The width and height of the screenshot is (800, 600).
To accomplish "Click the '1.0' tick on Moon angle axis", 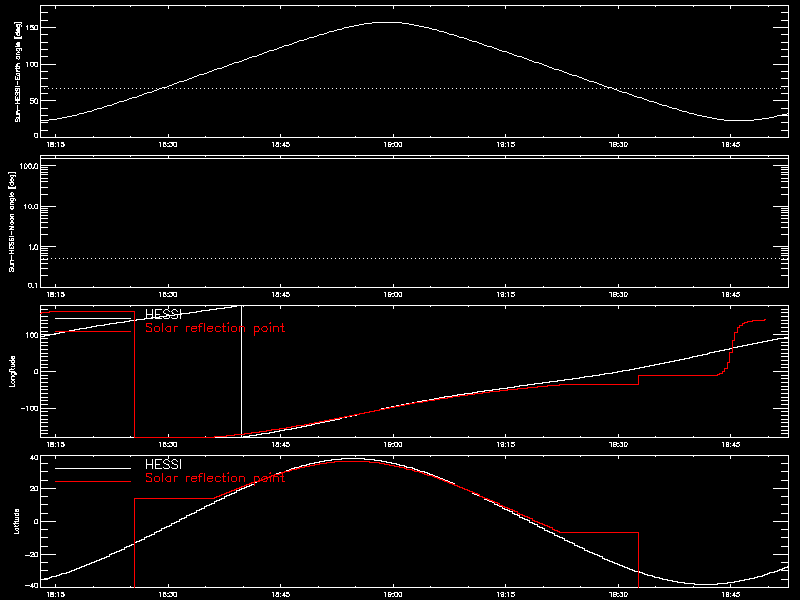I will point(33,247).
